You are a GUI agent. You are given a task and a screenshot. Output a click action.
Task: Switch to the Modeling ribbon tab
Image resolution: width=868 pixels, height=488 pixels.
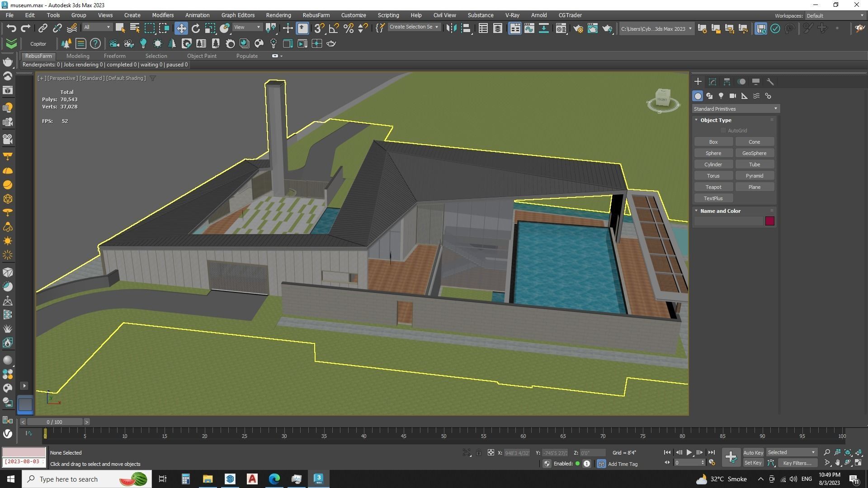pyautogui.click(x=78, y=56)
